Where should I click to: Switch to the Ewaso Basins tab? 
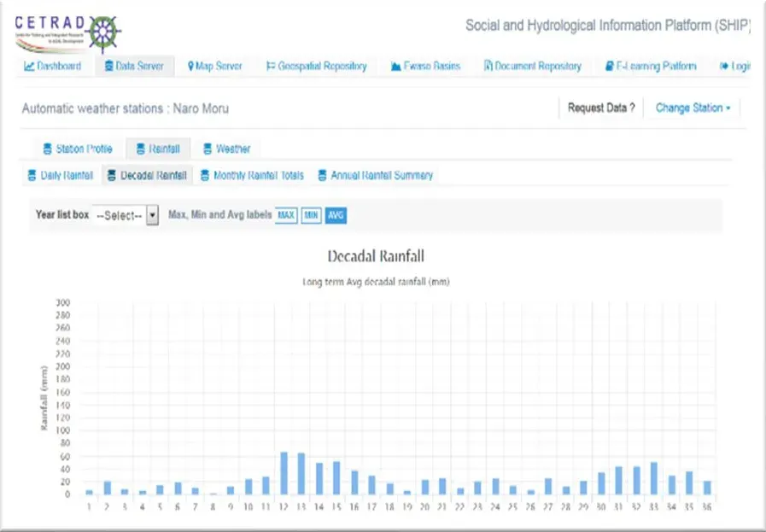pos(425,67)
